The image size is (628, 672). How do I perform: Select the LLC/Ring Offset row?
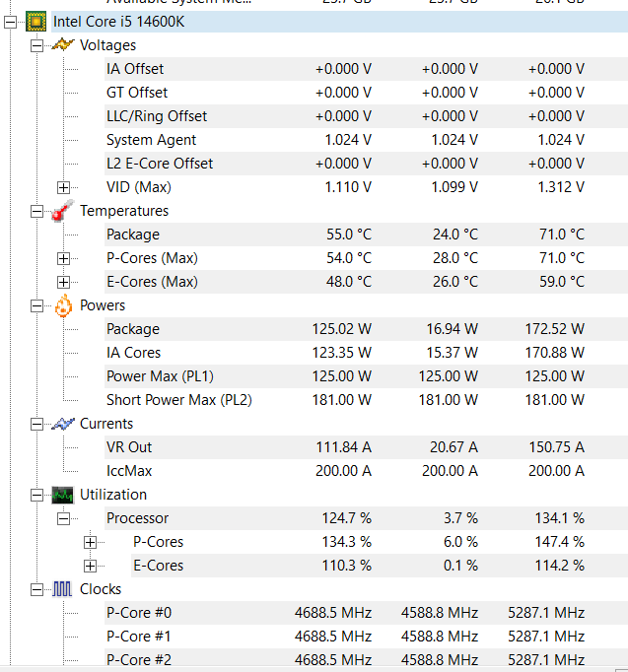(x=366, y=116)
